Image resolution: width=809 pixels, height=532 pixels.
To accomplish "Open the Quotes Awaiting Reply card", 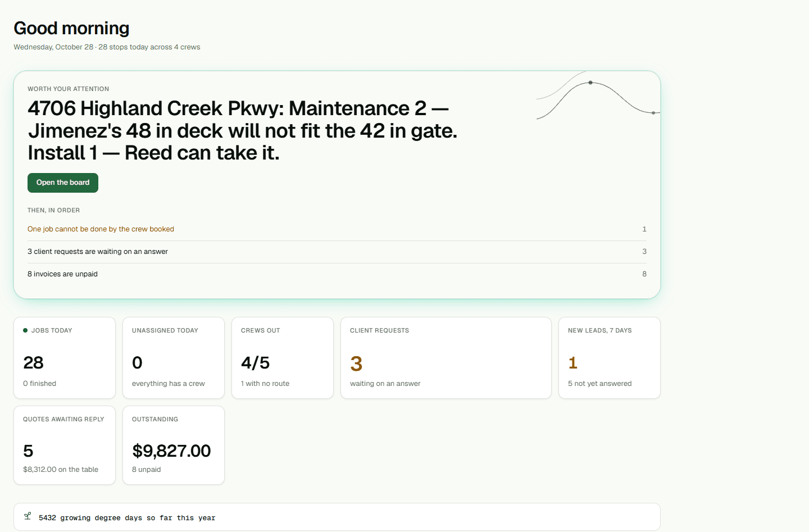I will pos(65,445).
